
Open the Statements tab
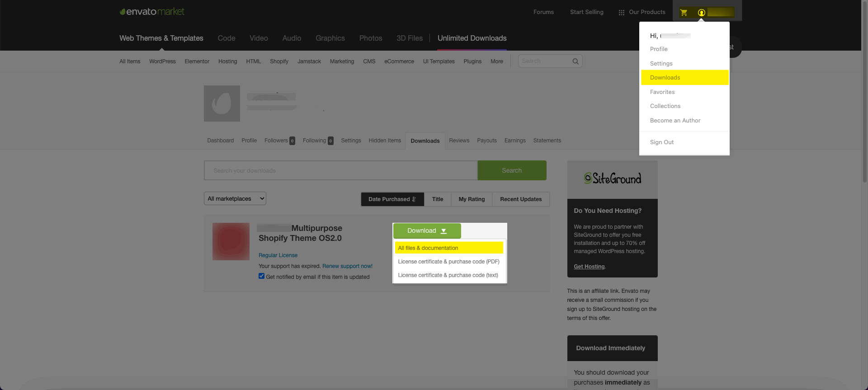pyautogui.click(x=547, y=141)
